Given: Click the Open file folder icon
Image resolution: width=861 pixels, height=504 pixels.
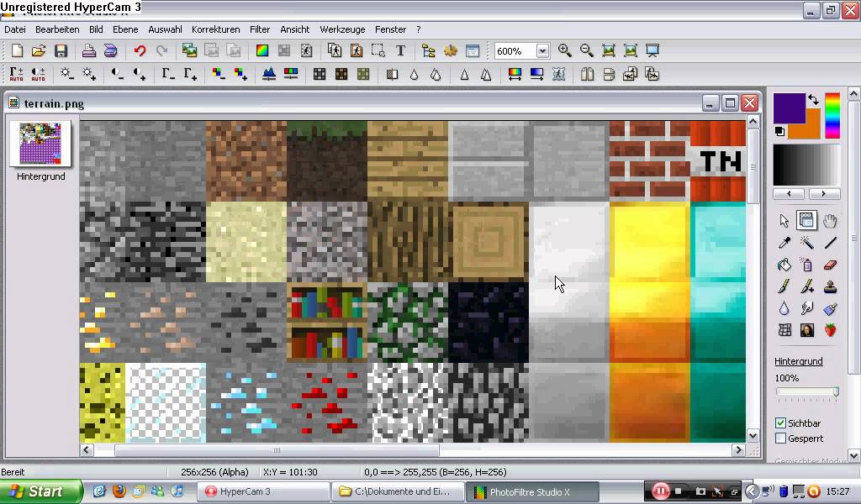Looking at the screenshot, I should tap(39, 51).
